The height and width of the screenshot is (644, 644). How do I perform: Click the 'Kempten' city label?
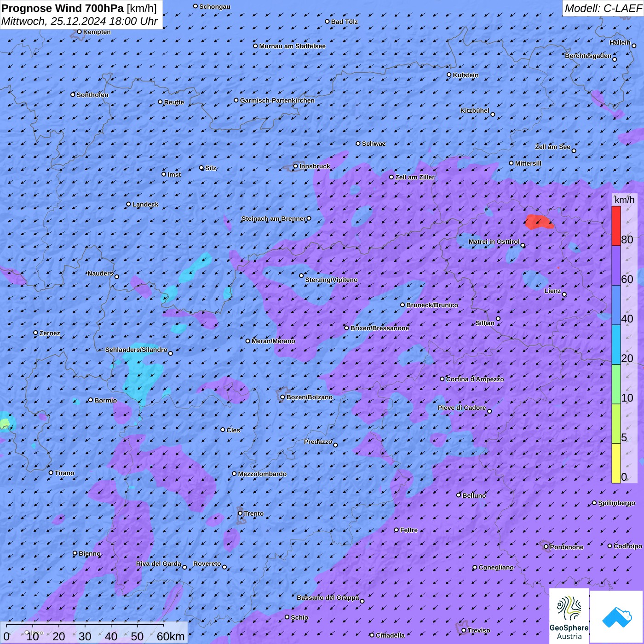tap(97, 32)
